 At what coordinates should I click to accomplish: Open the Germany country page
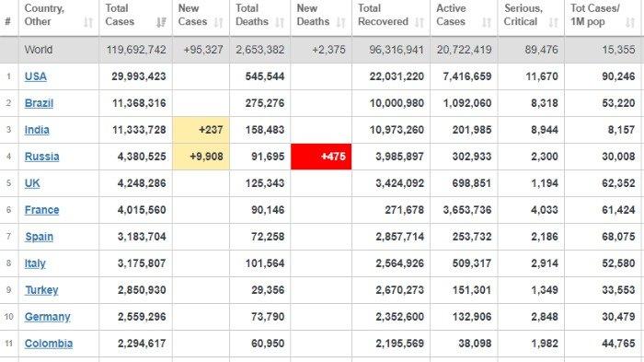[x=47, y=317]
